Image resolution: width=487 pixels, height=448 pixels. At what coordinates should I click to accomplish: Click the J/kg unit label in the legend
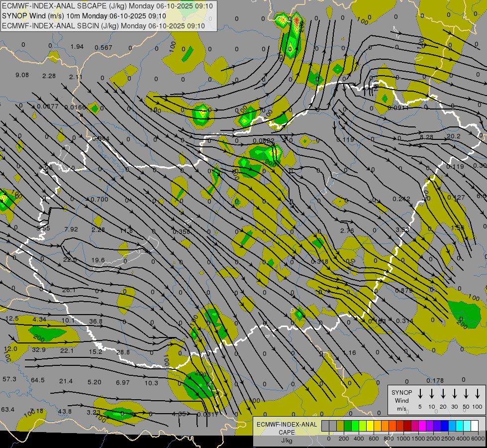click(x=287, y=441)
